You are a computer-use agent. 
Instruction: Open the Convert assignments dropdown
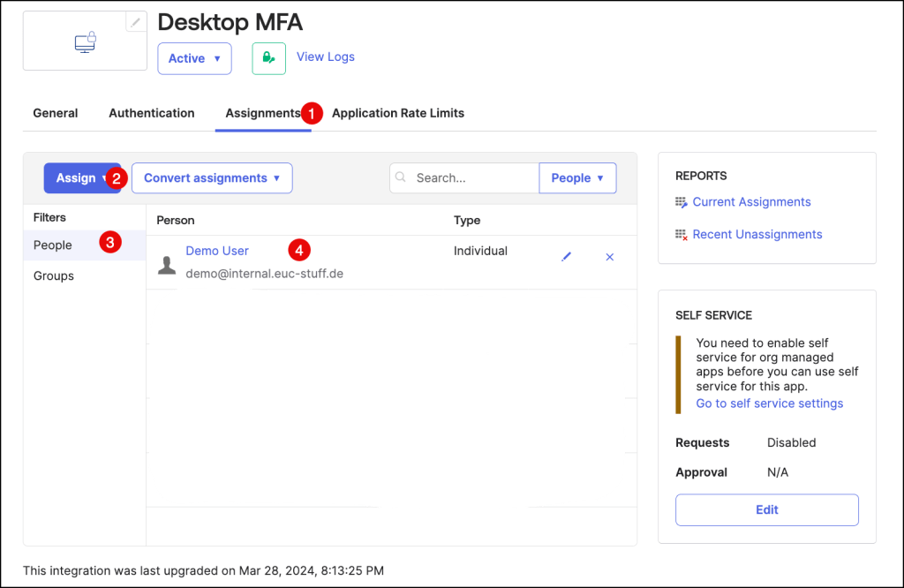(212, 178)
